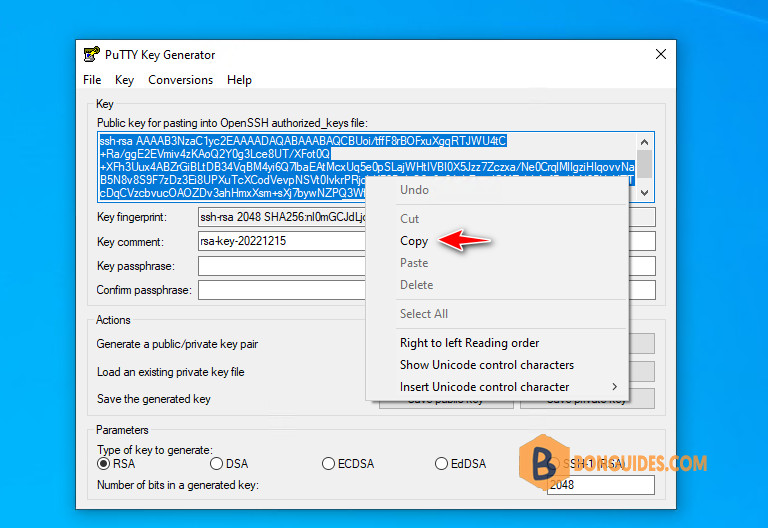This screenshot has width=768, height=528.
Task: Choose Select All in the context menu
Action: click(424, 314)
